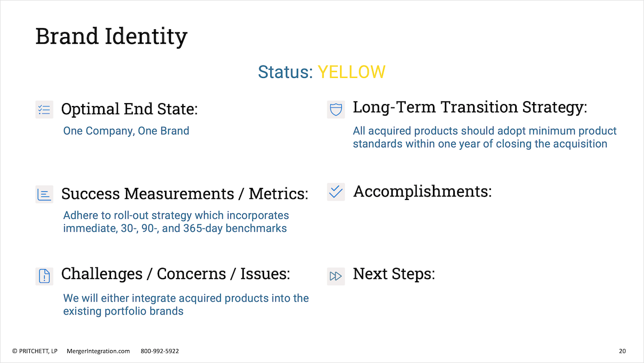Click the roll-out strategy benchmarks text

[x=176, y=222]
